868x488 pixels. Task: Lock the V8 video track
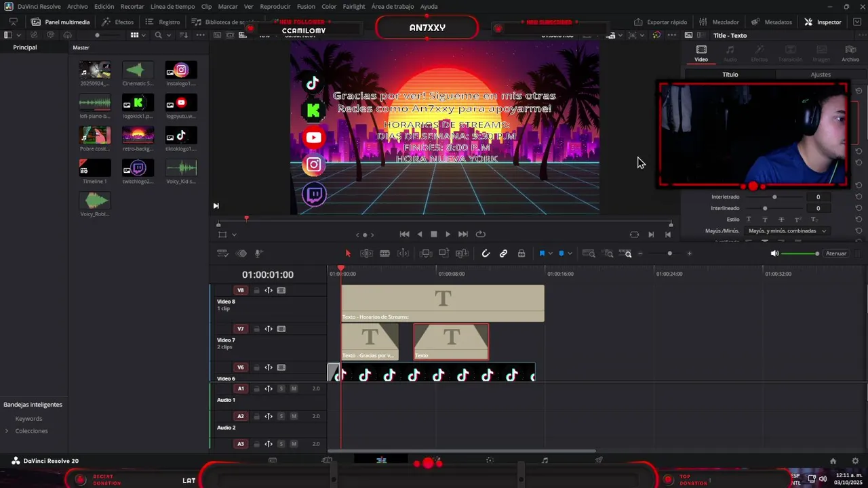coord(256,291)
